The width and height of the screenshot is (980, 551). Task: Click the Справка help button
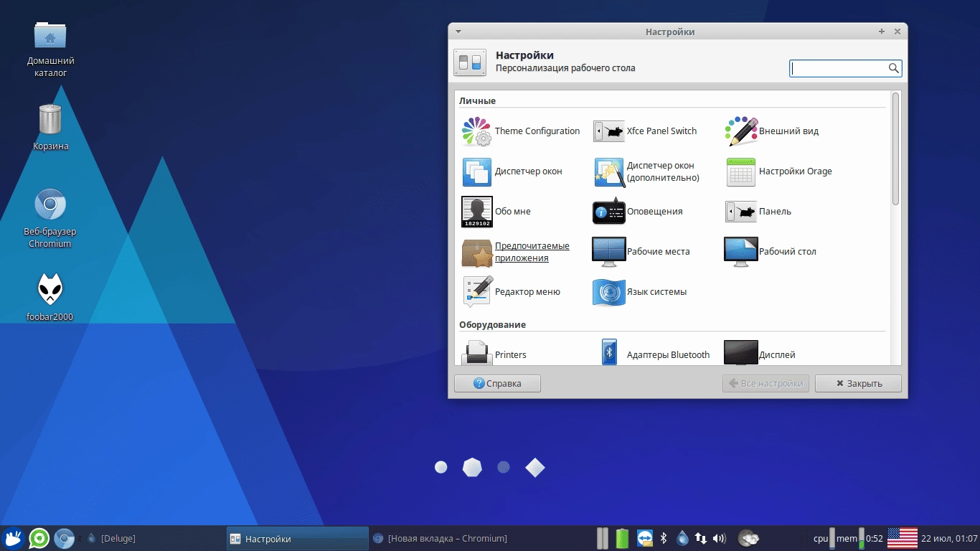tap(497, 383)
